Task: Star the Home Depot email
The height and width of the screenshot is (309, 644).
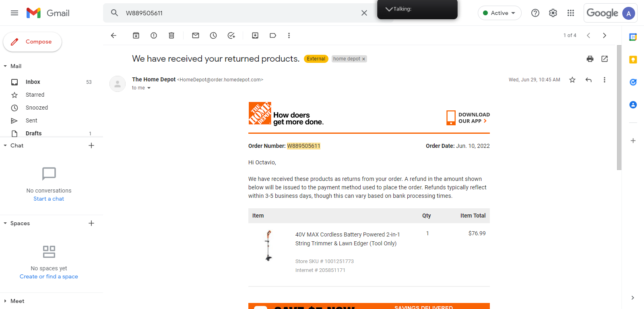Action: click(x=572, y=80)
